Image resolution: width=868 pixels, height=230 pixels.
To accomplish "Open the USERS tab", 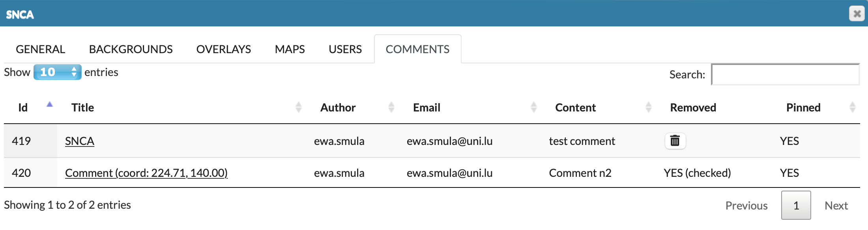I will coord(345,49).
